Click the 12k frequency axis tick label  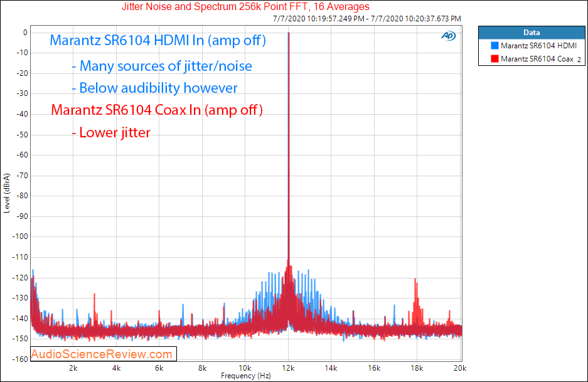[288, 368]
